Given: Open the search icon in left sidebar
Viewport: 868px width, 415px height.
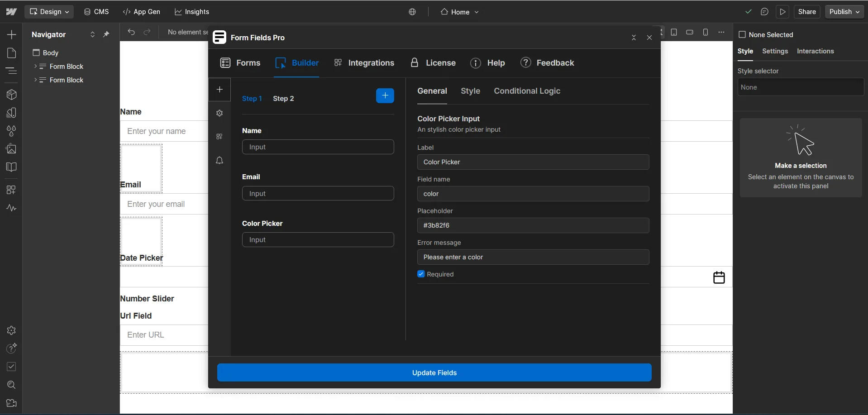Looking at the screenshot, I should tap(11, 385).
